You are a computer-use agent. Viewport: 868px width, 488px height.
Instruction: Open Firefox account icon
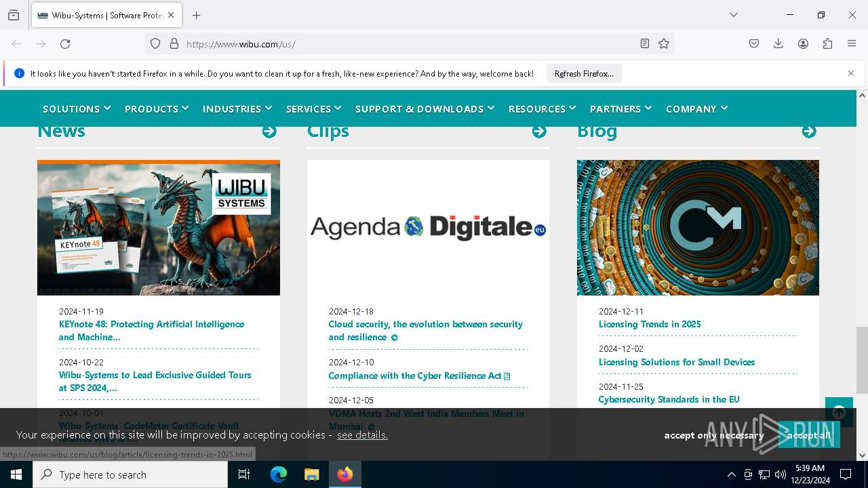(803, 43)
